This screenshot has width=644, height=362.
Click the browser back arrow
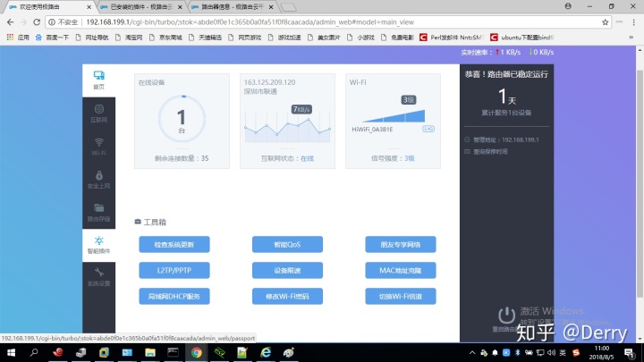(10, 22)
